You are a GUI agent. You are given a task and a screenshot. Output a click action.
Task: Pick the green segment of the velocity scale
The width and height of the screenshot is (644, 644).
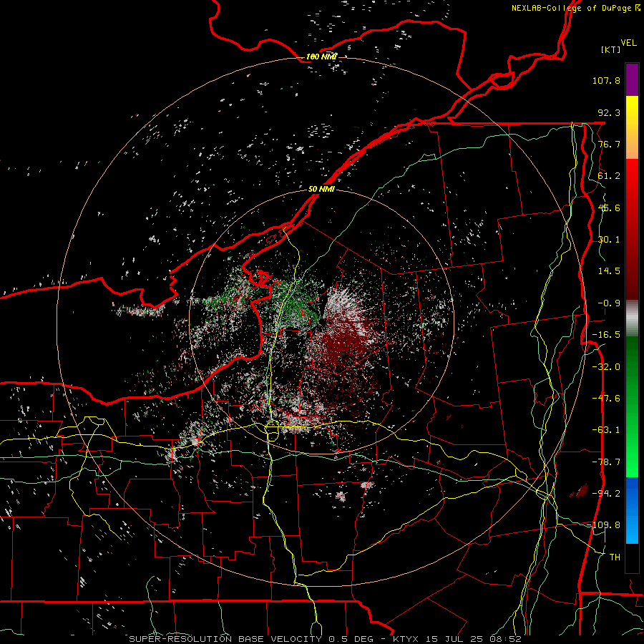[632, 406]
